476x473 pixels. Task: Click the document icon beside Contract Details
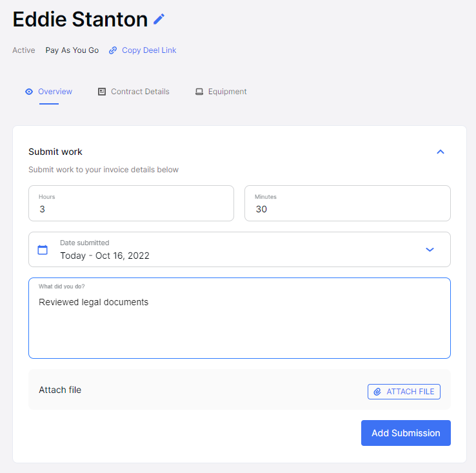click(102, 92)
